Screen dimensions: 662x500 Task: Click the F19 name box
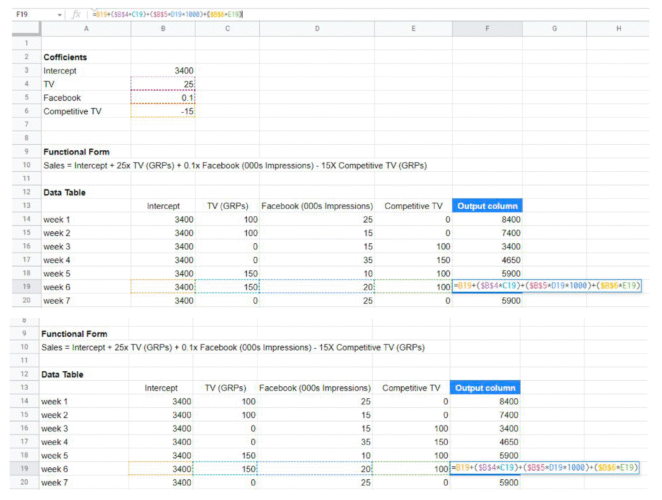click(22, 14)
